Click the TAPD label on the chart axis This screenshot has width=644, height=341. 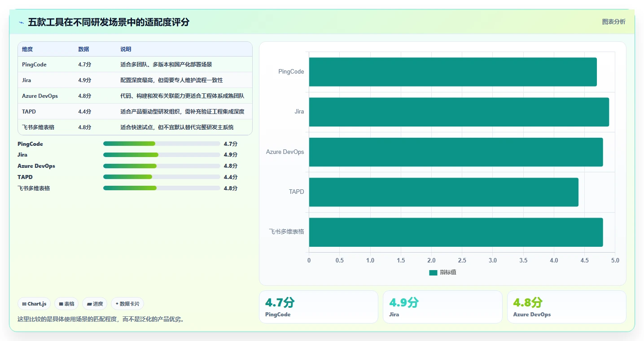point(297,192)
